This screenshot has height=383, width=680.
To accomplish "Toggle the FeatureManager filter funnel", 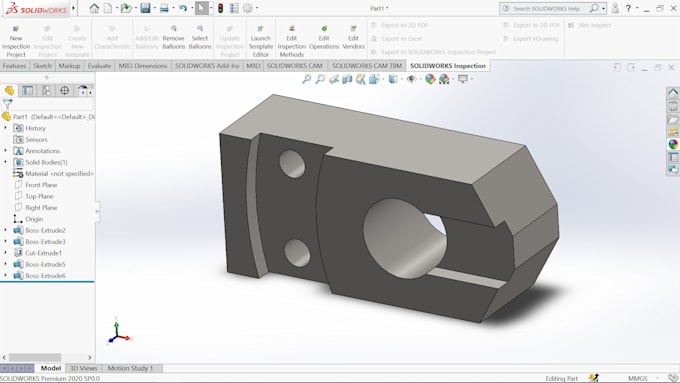I will pos(7,104).
